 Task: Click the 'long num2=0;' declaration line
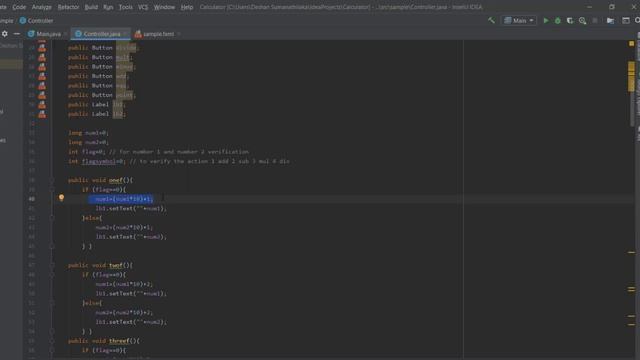(x=88, y=142)
